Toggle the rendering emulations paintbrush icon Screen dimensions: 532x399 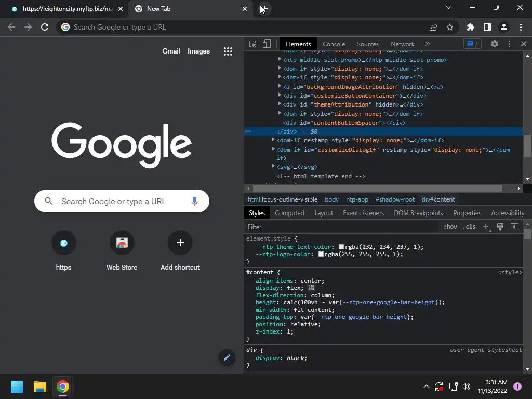pos(500,227)
